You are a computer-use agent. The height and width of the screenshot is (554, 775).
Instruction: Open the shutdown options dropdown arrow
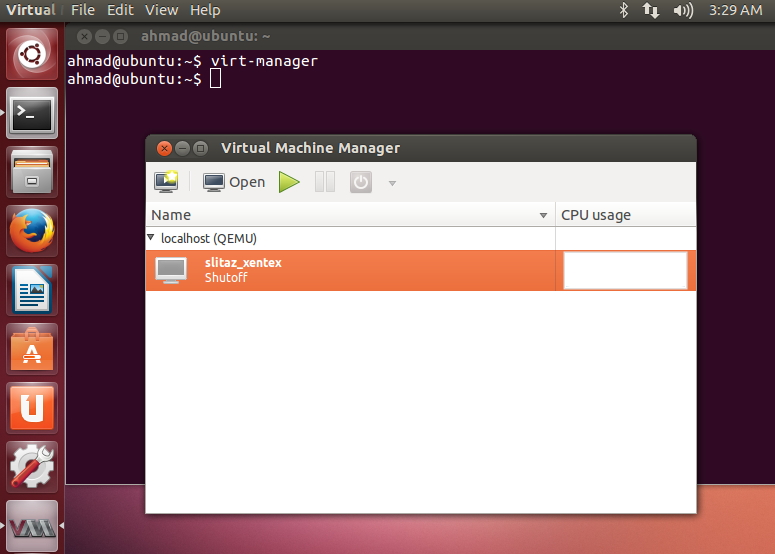[x=392, y=183]
